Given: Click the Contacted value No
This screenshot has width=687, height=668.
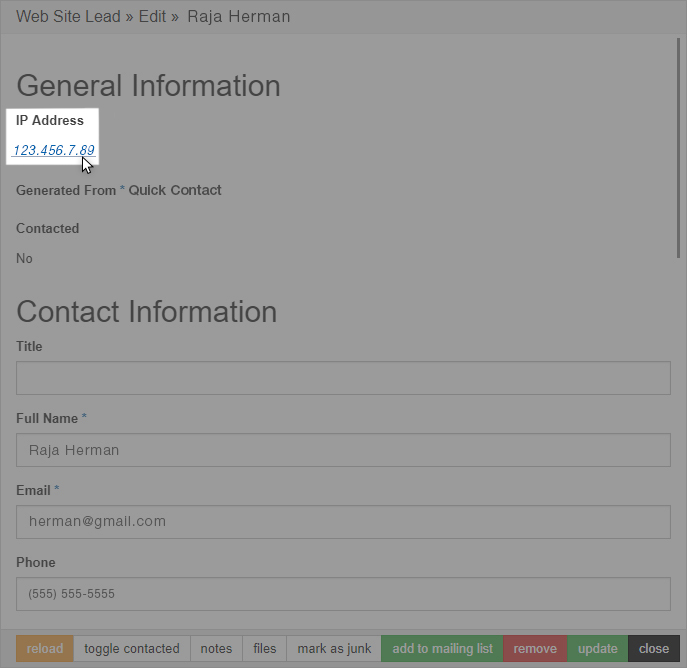Looking at the screenshot, I should 24,258.
